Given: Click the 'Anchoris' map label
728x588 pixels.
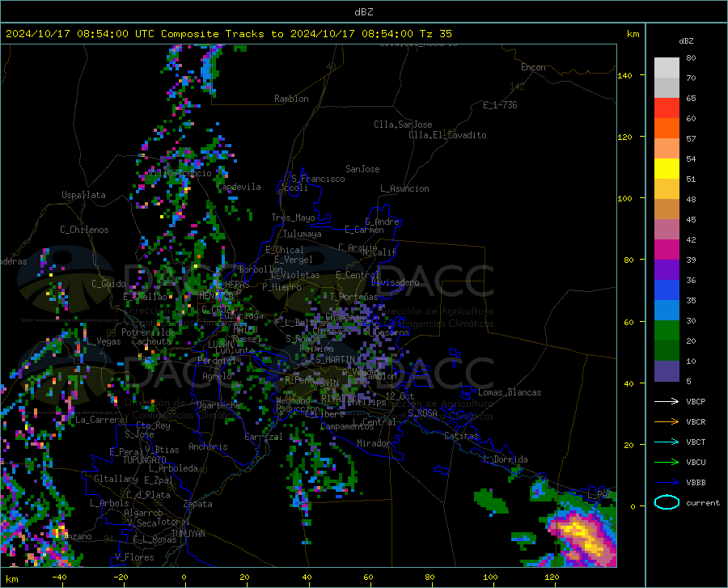Looking at the screenshot, I should click(208, 447).
